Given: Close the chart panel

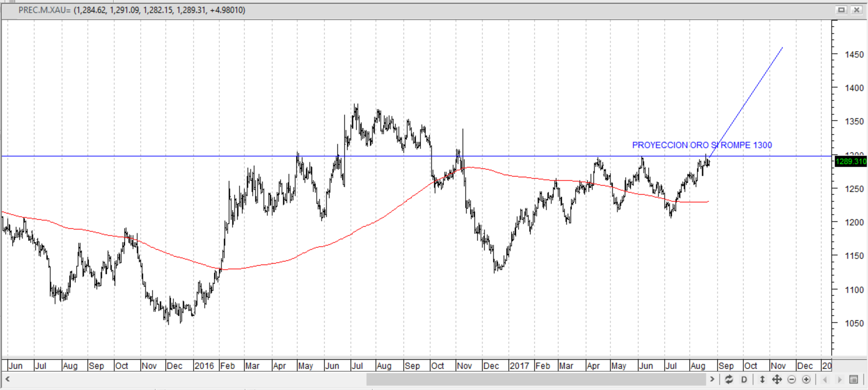Looking at the screenshot, I should [856, 10].
